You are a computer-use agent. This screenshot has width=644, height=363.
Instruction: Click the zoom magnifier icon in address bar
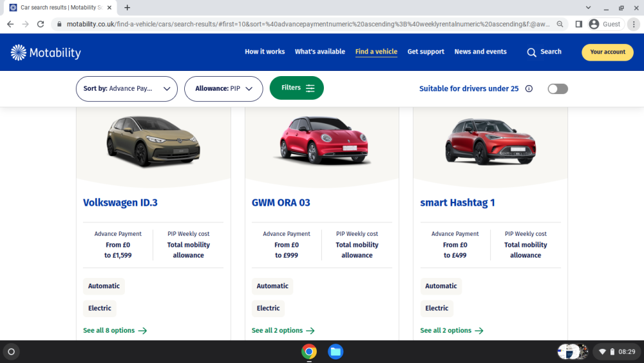point(560,25)
